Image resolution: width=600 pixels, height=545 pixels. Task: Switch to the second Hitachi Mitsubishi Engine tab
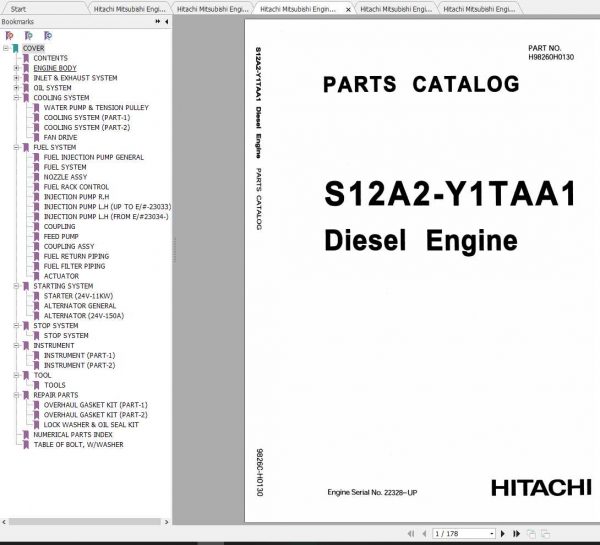tap(213, 9)
